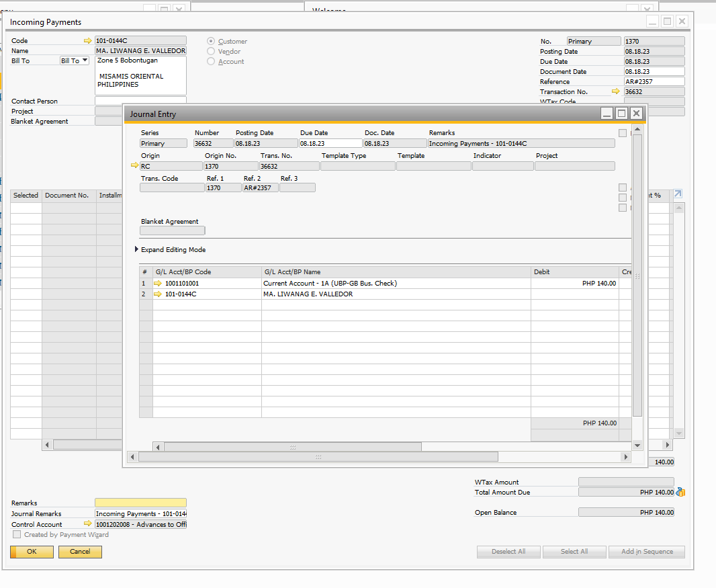The image size is (716, 588).
Task: Click the Bill To address box
Action: [140, 75]
